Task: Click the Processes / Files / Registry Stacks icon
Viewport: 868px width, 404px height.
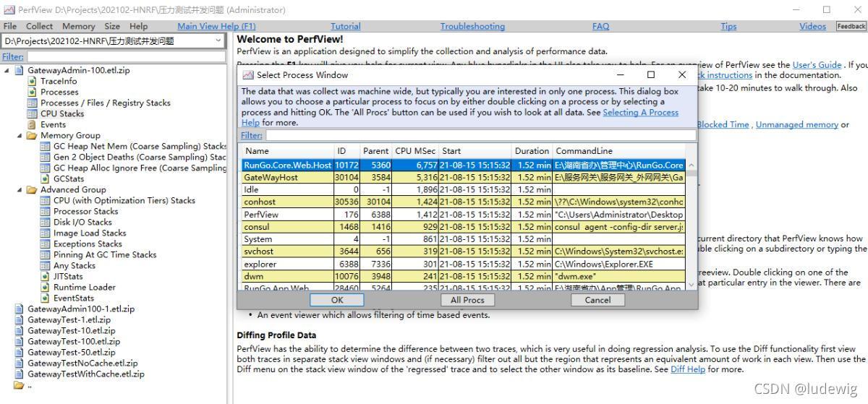Action: click(32, 103)
